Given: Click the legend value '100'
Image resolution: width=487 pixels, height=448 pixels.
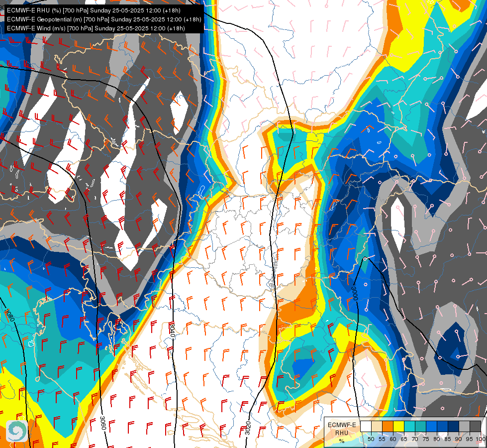Looking at the screenshot, I should [481, 439].
